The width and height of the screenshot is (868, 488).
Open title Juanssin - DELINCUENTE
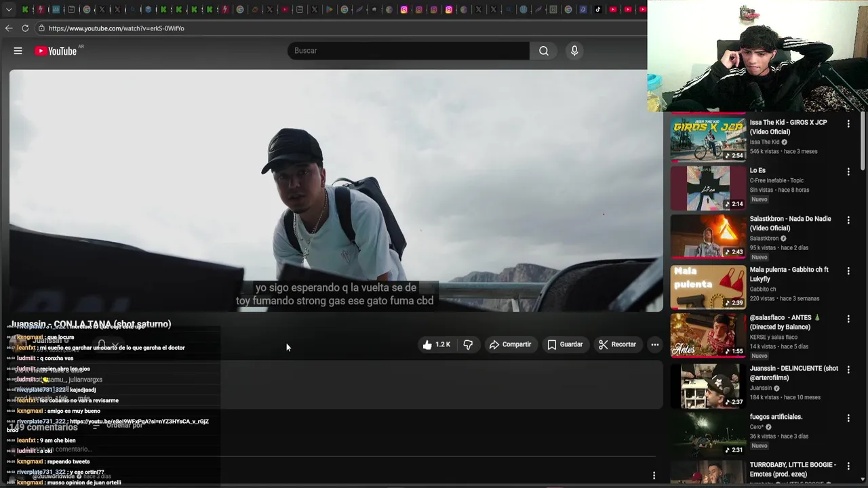tap(793, 373)
